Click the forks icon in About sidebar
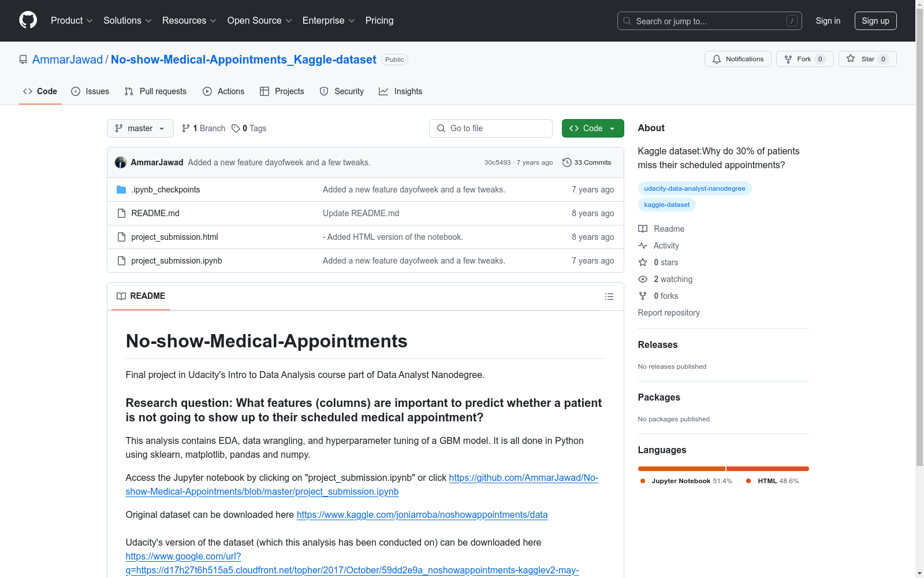 pos(643,296)
